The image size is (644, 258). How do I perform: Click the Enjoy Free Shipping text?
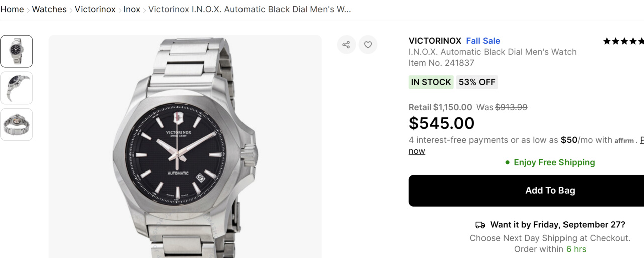pyautogui.click(x=554, y=162)
